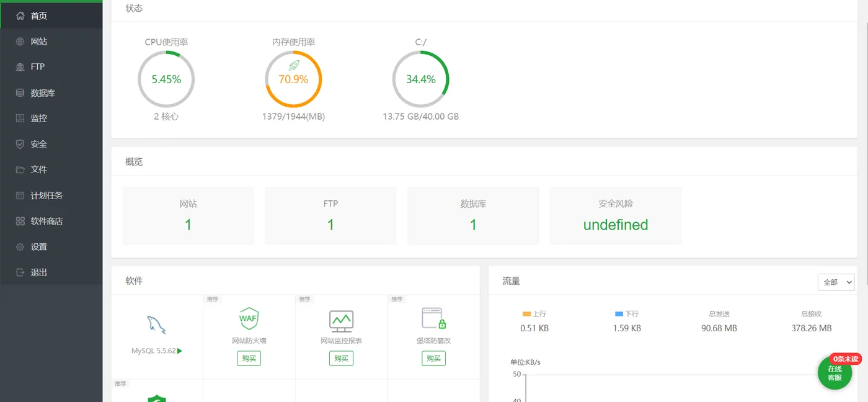
Task: Click the 0条未读 badge
Action: (846, 359)
